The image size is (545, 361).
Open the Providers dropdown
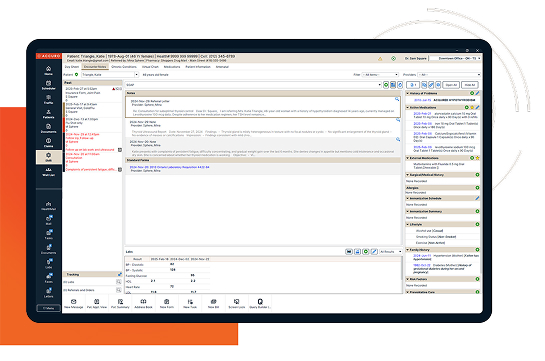coord(449,75)
